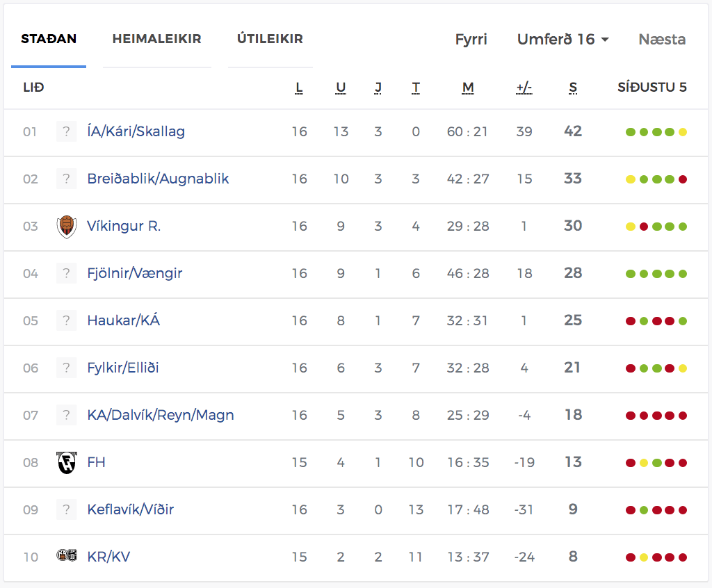Click the red last-result dot for Breiðablik/Augnablik
Screen dimensions: 712x588
pyautogui.click(x=683, y=179)
